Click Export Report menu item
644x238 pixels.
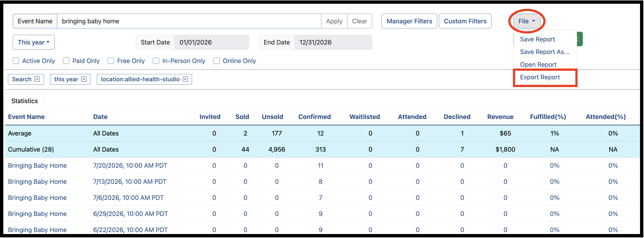(x=540, y=77)
